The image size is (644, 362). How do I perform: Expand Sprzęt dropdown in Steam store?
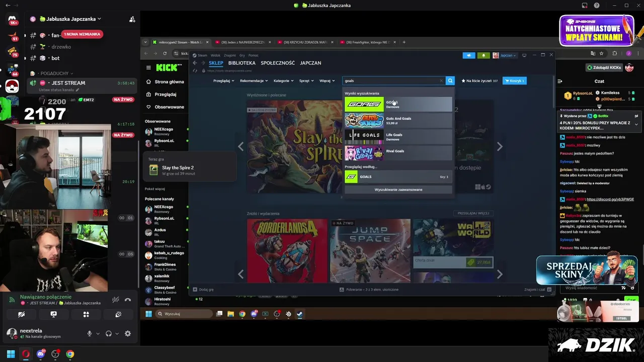click(306, 80)
